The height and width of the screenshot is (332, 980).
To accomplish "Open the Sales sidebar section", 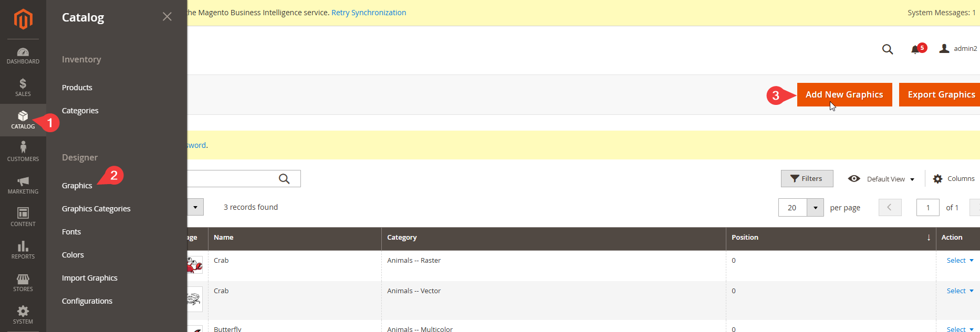I will (x=23, y=88).
